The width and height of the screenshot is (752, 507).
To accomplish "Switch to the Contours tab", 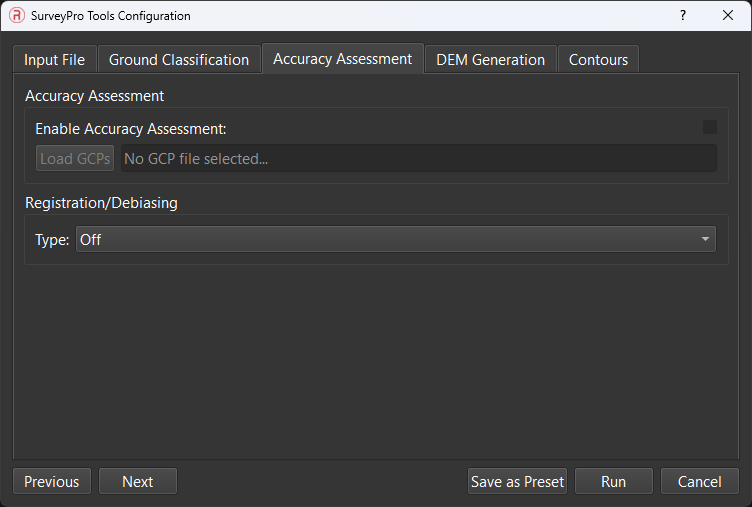I will pyautogui.click(x=598, y=60).
